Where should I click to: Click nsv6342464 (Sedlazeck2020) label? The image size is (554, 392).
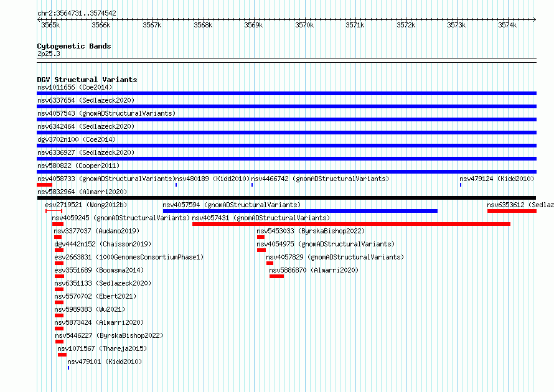[86, 126]
